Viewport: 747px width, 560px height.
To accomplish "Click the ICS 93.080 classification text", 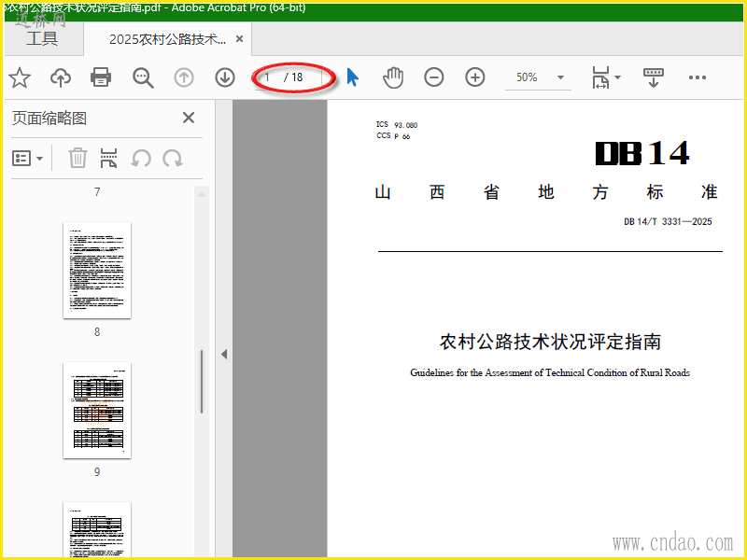I will 397,125.
